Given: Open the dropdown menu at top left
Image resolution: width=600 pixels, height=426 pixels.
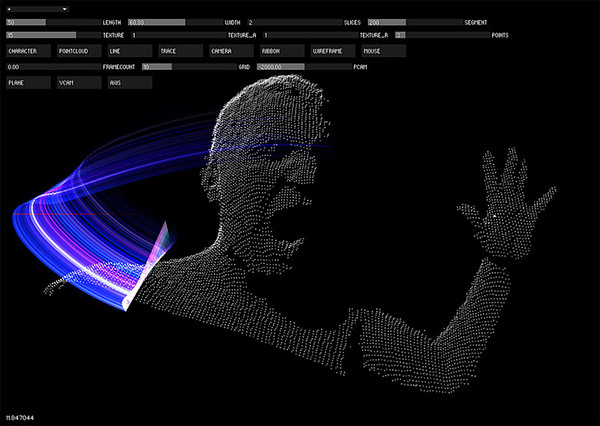Looking at the screenshot, I should (37, 8).
